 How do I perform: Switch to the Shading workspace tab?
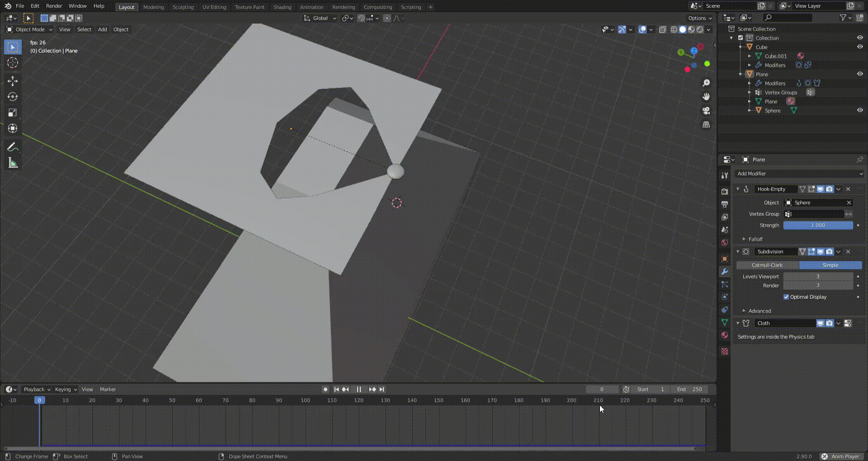(x=282, y=7)
